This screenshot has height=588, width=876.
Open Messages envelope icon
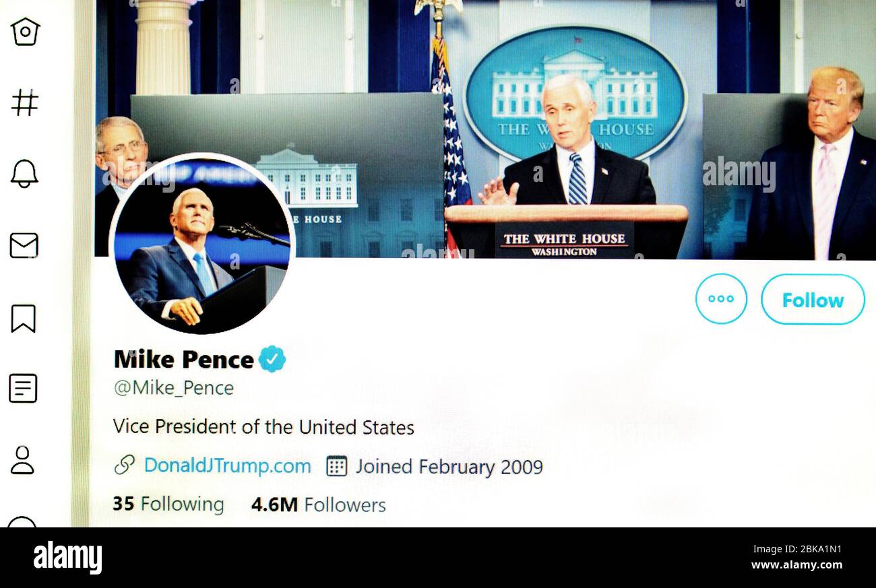24,246
